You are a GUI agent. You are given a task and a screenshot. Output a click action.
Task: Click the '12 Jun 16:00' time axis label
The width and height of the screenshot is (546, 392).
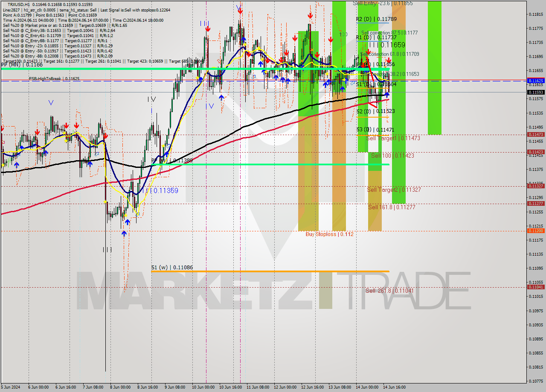click(x=312, y=387)
